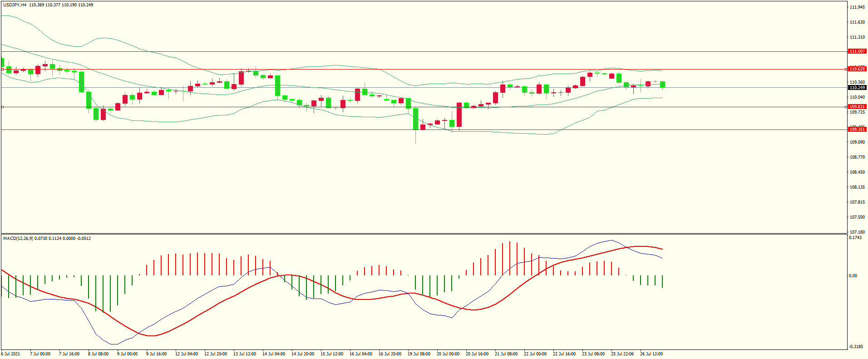Viewport: 868px width, 359px height.
Task: Click the 111.945 price axis label
Action: click(x=857, y=7)
